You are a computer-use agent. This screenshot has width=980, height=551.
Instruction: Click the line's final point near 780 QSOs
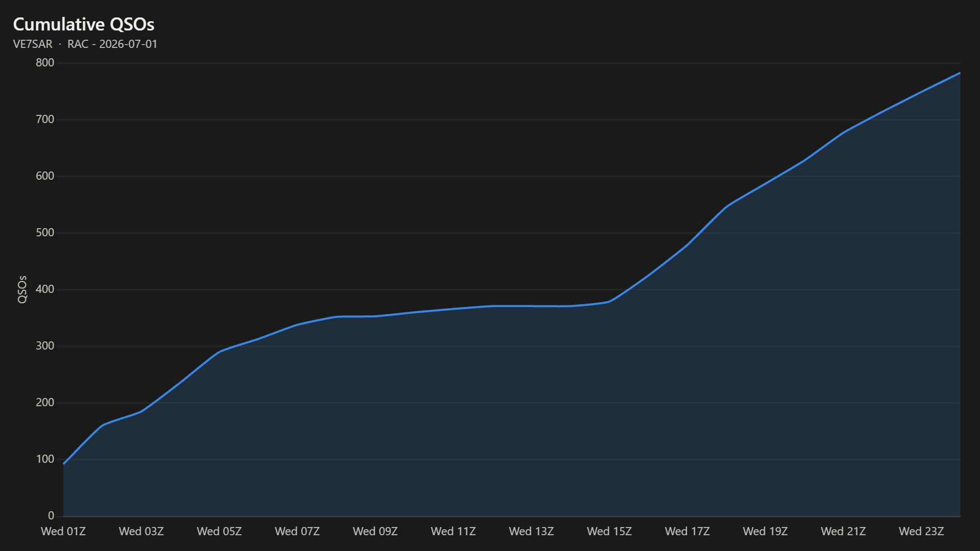tap(960, 73)
